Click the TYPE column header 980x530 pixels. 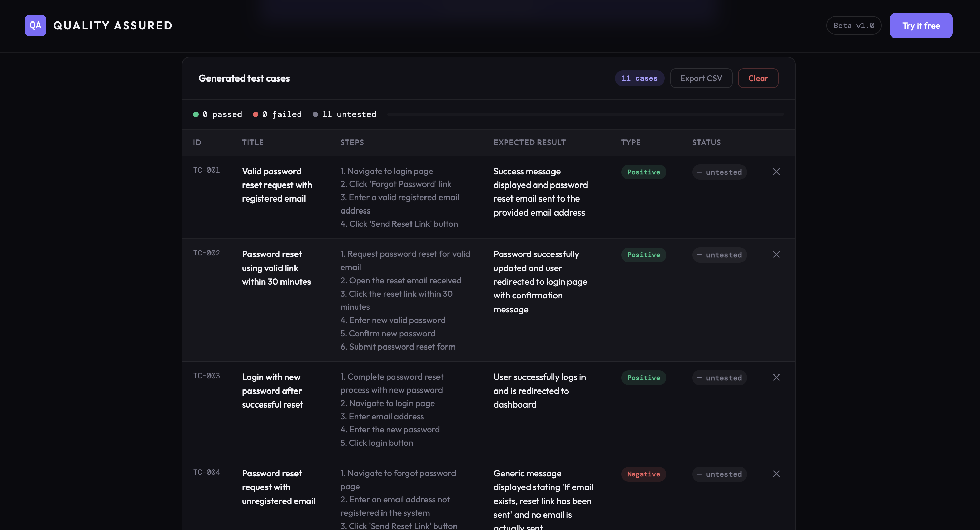point(631,142)
